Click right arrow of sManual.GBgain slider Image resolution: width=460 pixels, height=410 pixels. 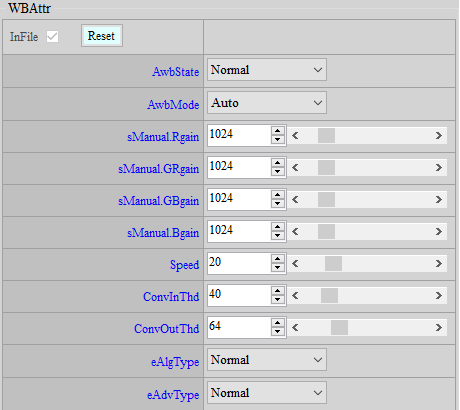click(x=439, y=200)
